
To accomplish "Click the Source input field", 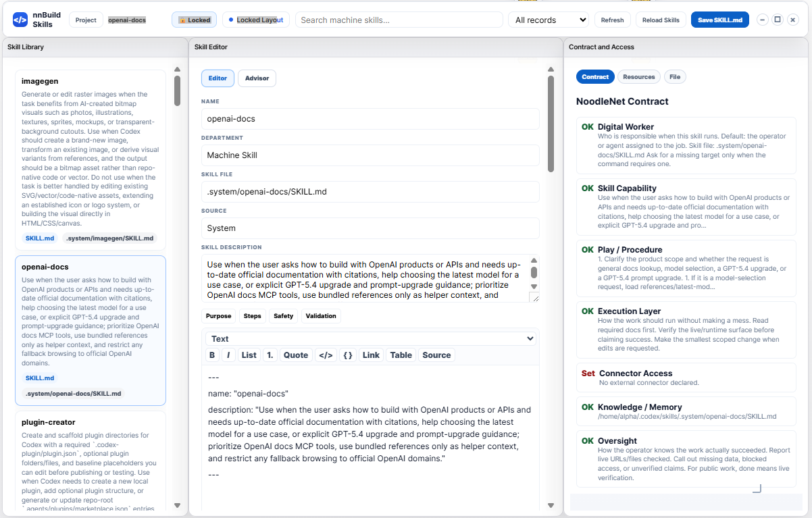I will click(370, 228).
